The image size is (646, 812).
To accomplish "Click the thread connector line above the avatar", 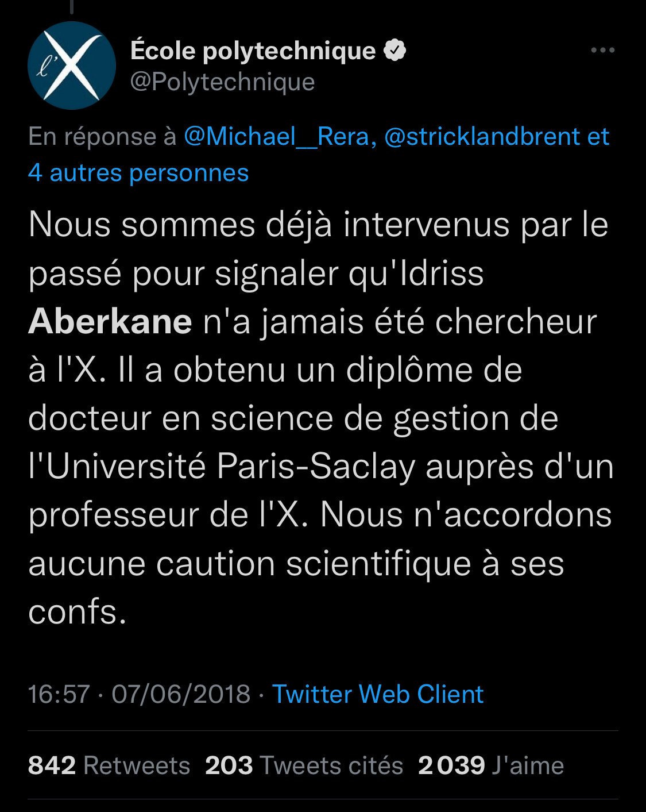I will pos(72,7).
